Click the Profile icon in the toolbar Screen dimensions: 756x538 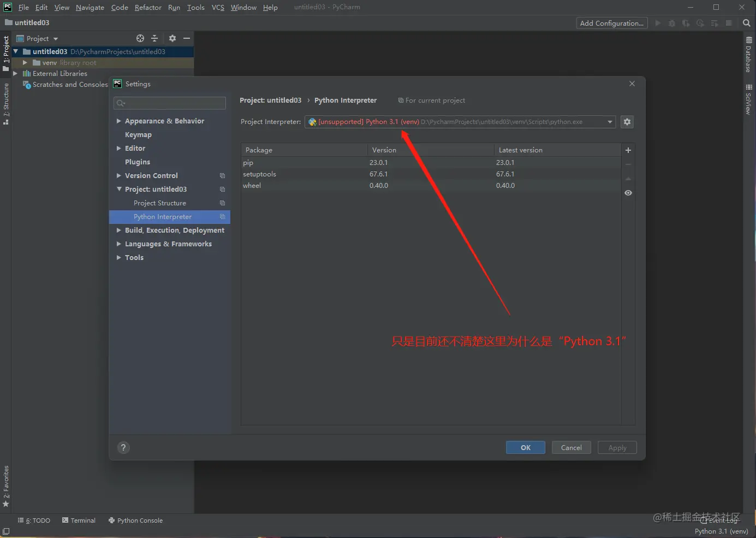pos(700,23)
